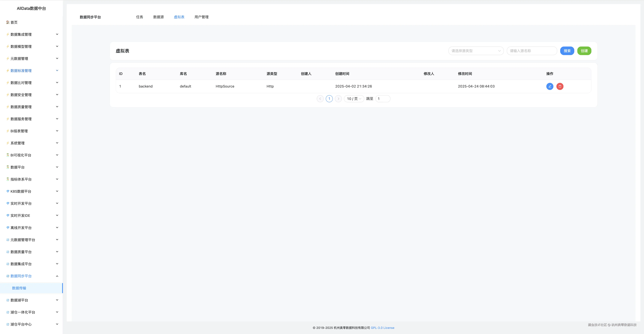Viewport: 644px width, 334px height.
Task: Click the blue edit icon for backend row
Action: 550,86
